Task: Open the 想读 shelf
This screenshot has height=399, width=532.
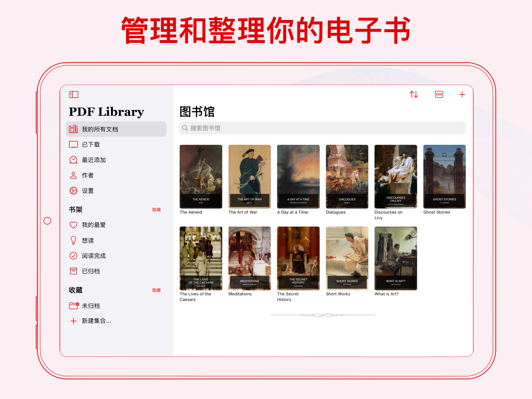Action: (x=116, y=240)
